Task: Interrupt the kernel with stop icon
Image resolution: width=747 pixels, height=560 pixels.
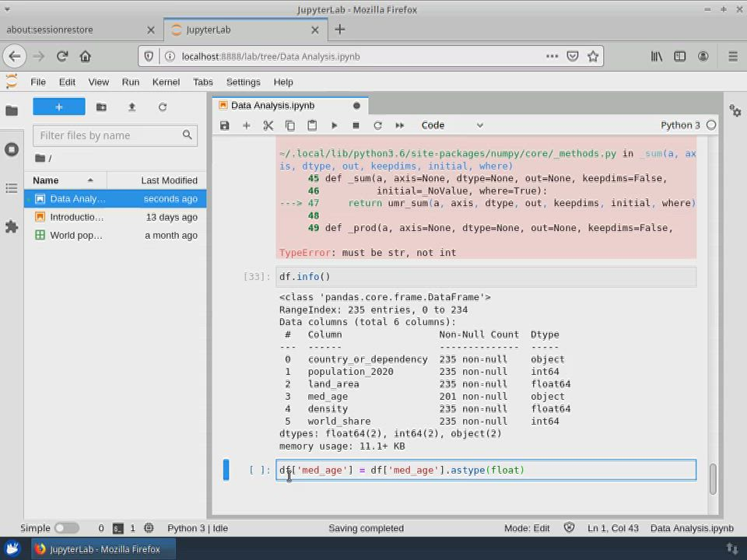Action: [356, 125]
